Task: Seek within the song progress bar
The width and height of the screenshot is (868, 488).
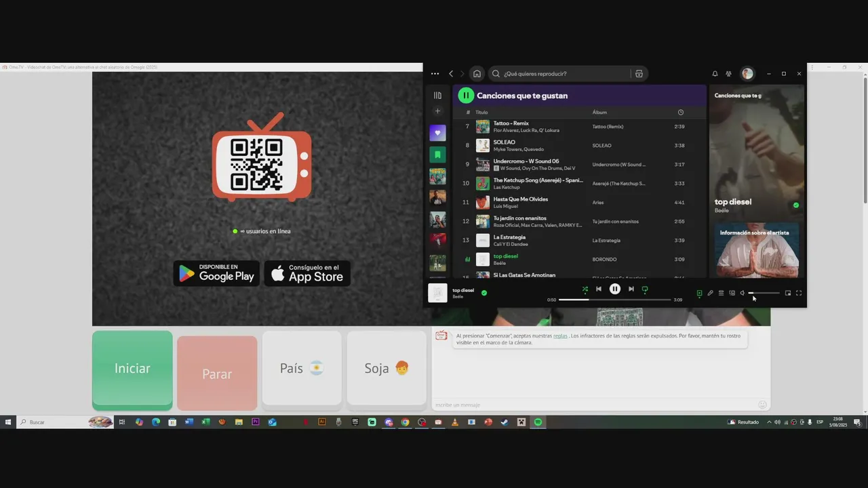Action: [615, 300]
